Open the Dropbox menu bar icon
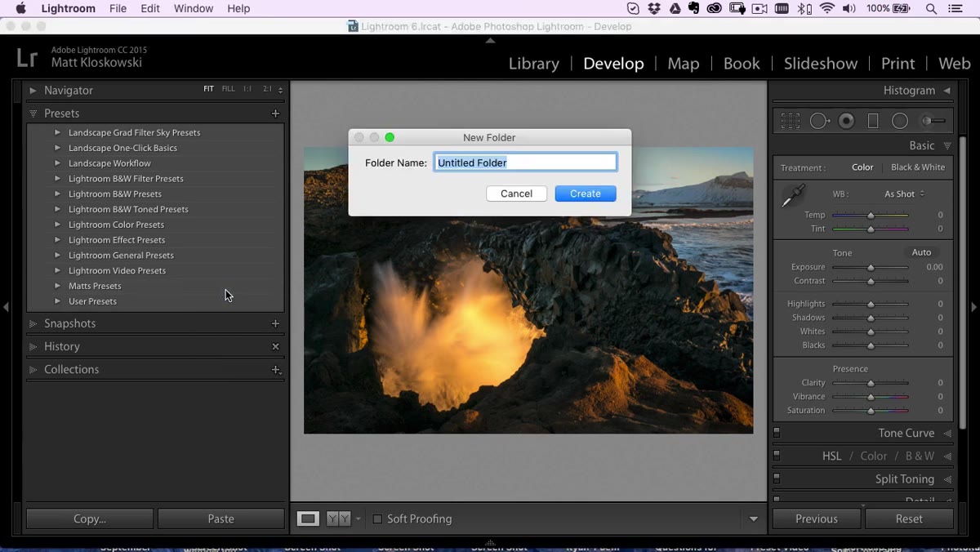This screenshot has width=980, height=552. click(654, 8)
